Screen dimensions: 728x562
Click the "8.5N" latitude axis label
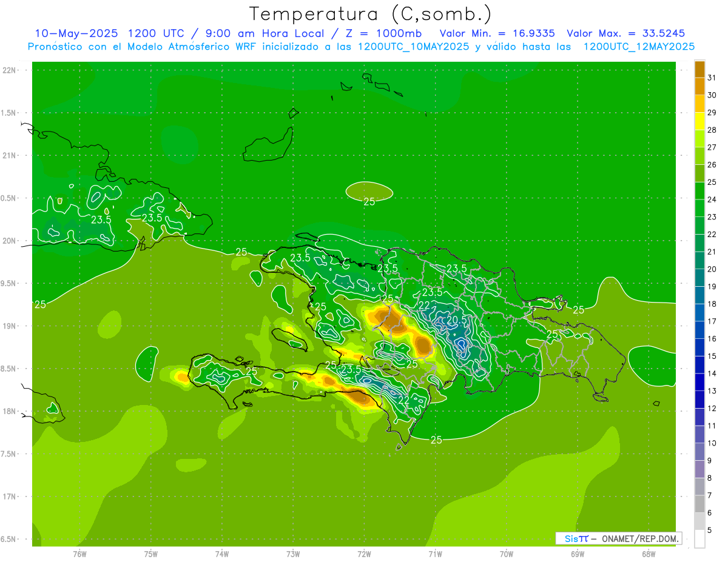(9, 369)
